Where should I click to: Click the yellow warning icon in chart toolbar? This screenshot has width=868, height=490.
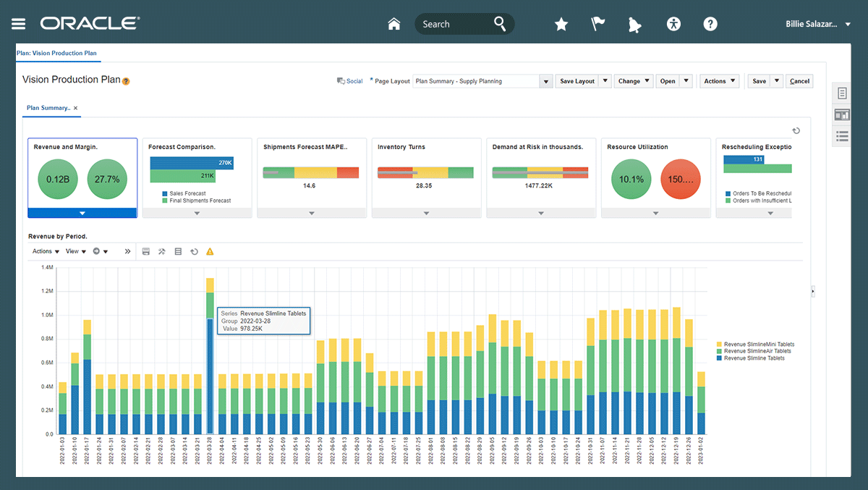coord(210,252)
